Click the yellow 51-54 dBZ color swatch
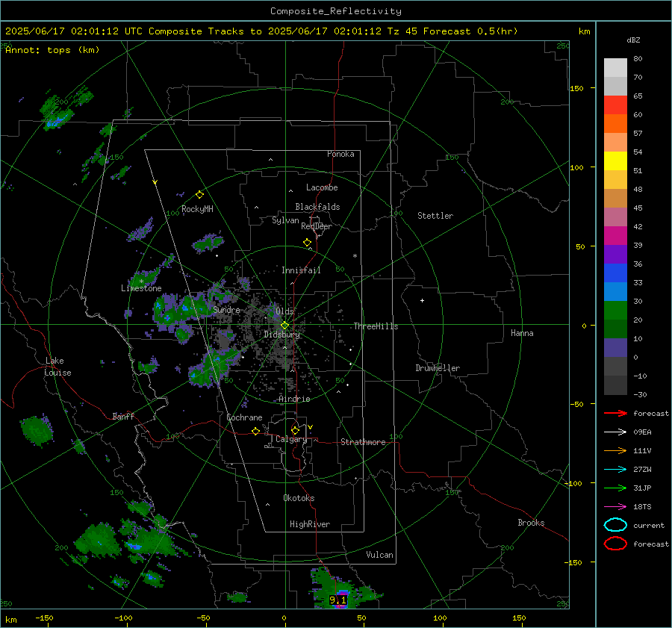Image resolution: width=672 pixels, height=628 pixels. coord(615,161)
